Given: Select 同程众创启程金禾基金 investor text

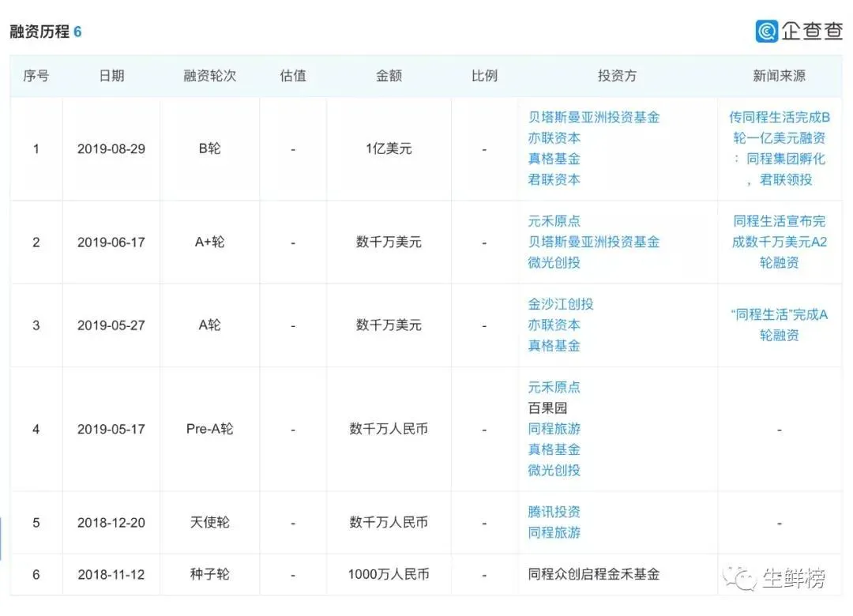Looking at the screenshot, I should pyautogui.click(x=593, y=574).
